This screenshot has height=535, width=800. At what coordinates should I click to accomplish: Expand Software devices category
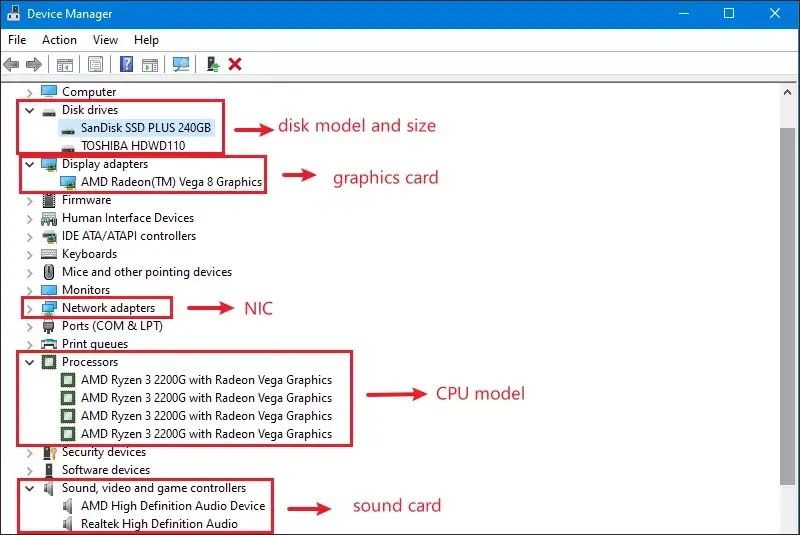(x=30, y=470)
